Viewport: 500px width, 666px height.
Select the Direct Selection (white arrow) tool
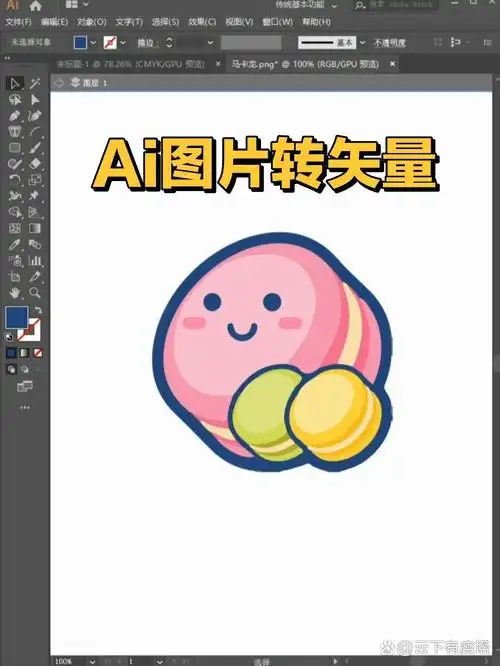pyautogui.click(x=35, y=100)
